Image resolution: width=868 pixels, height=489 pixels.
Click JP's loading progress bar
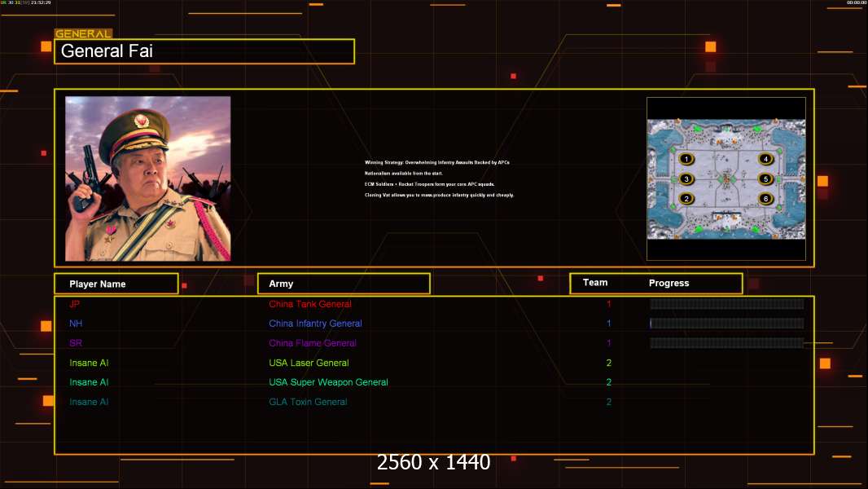coord(726,304)
